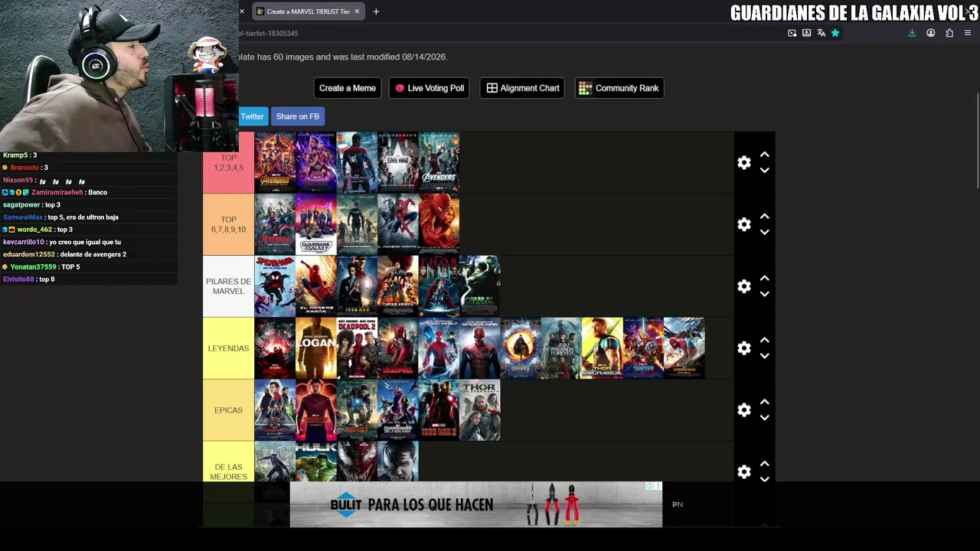Screen dimensions: 980x551
Task: Select the Thor The Dark World poster
Action: 480,410
